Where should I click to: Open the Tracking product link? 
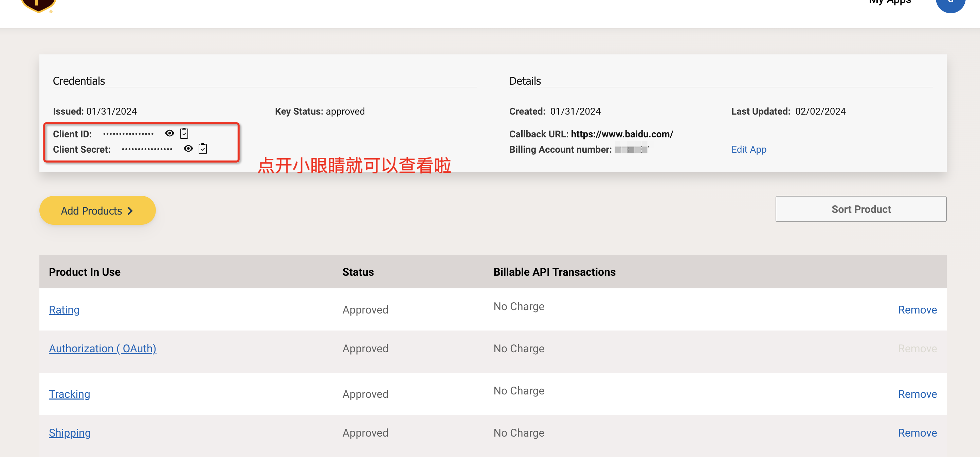[70, 394]
